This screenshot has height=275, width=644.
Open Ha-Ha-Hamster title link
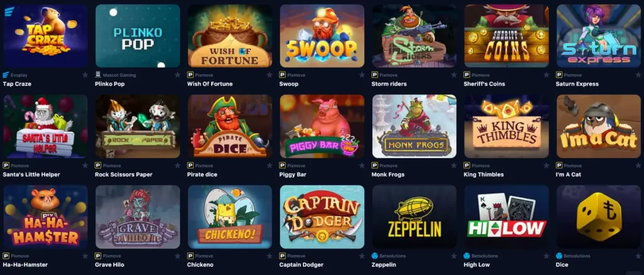coord(25,265)
